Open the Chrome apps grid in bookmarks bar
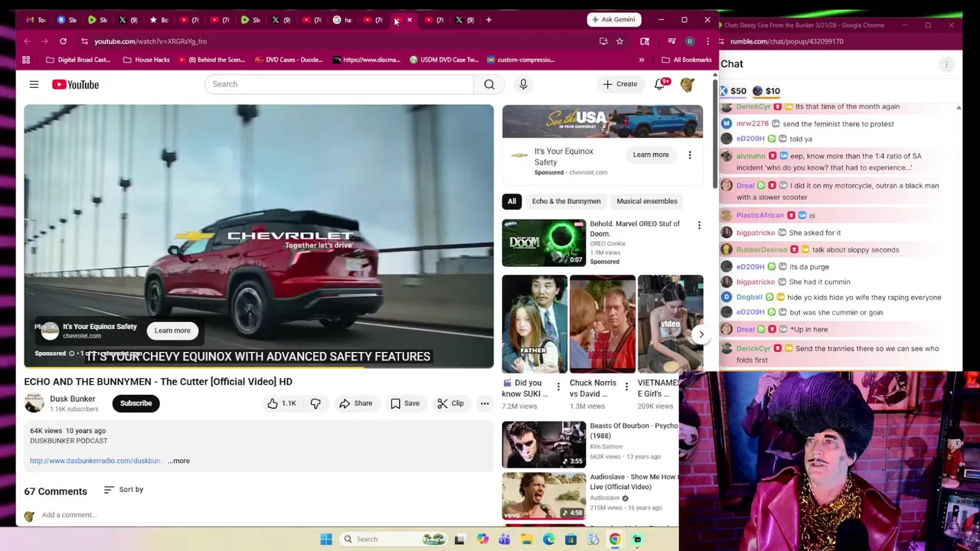The image size is (980, 551). click(x=26, y=60)
